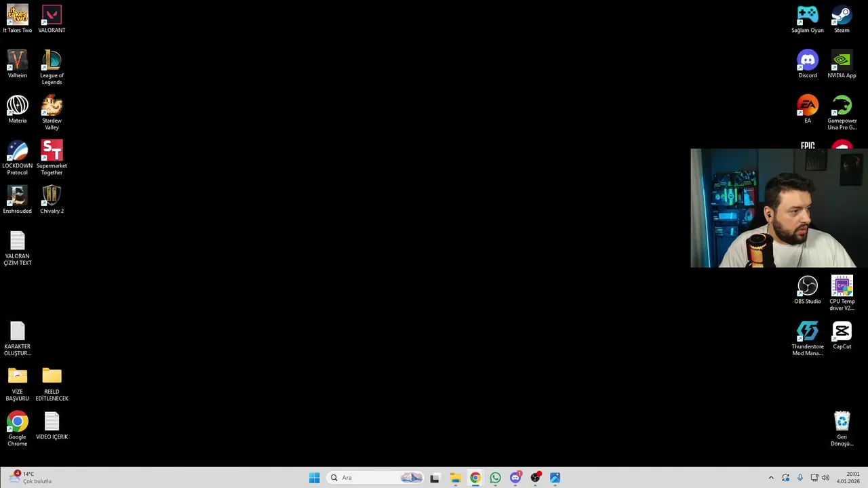Click the sync tray icon
The image size is (868, 488).
[785, 478]
